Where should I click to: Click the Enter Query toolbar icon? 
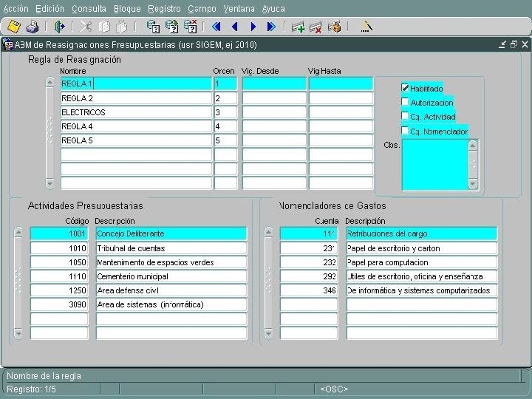click(x=154, y=27)
